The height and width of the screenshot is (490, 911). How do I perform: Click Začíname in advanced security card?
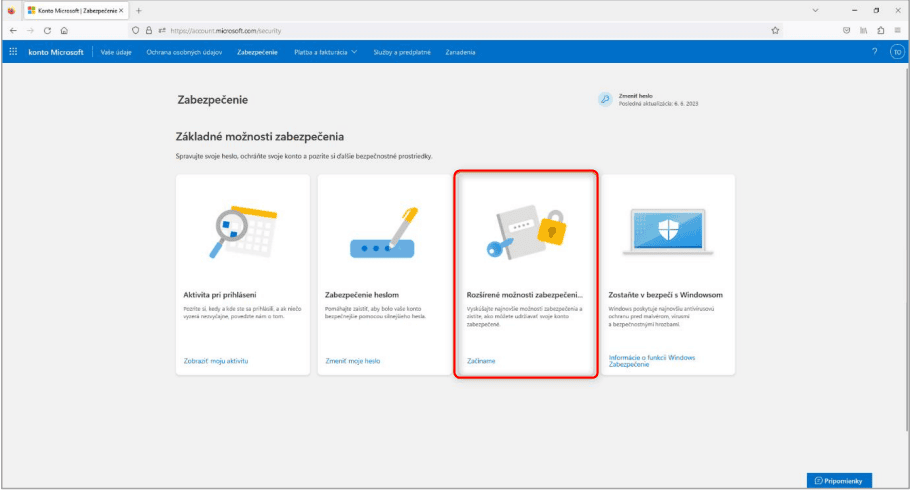[481, 360]
